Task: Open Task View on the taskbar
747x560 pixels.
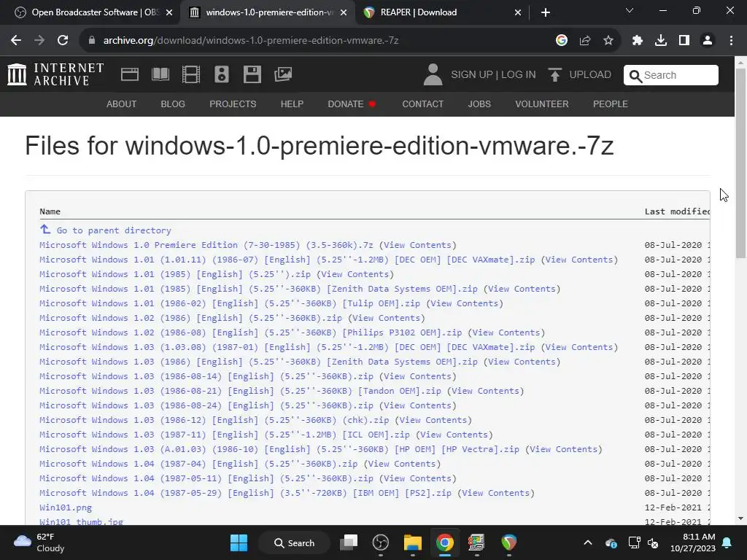Action: (x=349, y=542)
